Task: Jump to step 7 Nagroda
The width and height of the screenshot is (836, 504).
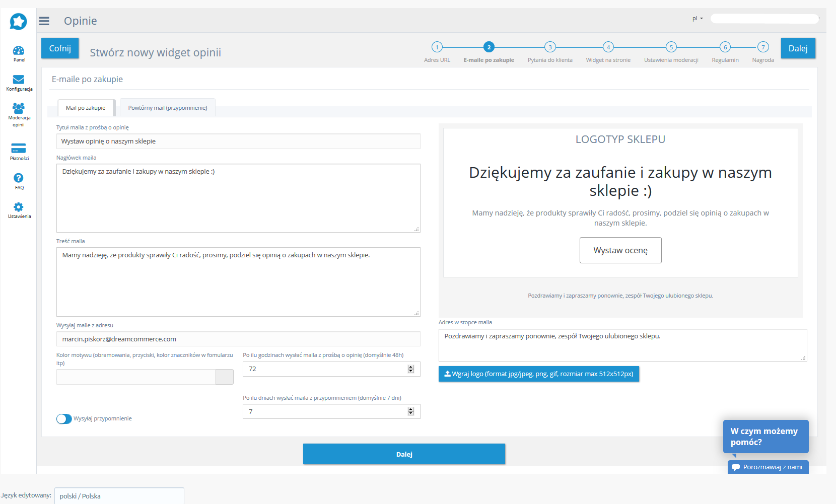Action: click(x=763, y=47)
